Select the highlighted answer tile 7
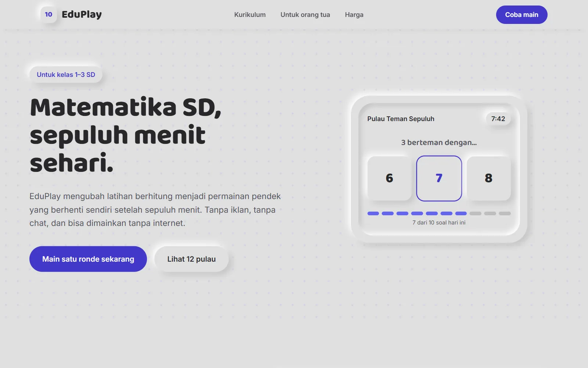The height and width of the screenshot is (368, 588). [439, 178]
